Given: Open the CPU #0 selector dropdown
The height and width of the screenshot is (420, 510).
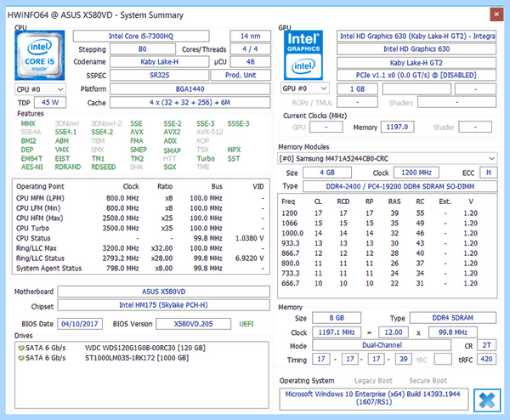Looking at the screenshot, I should point(40,89).
